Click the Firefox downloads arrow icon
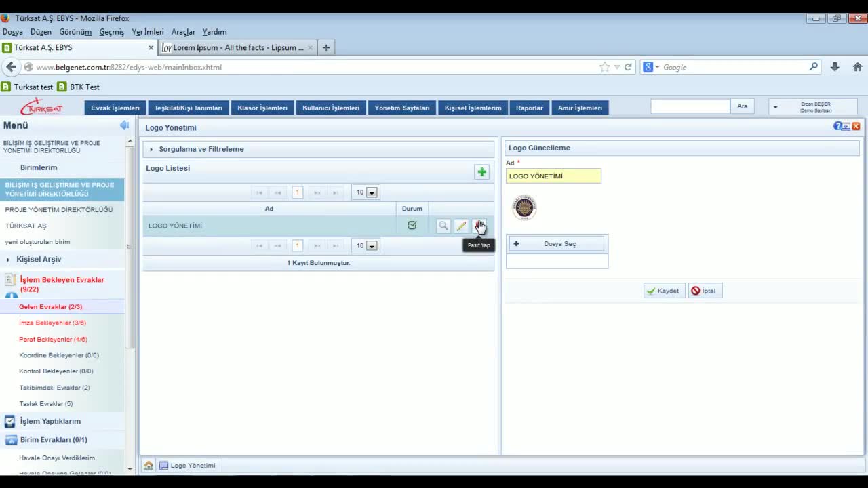 click(x=835, y=67)
